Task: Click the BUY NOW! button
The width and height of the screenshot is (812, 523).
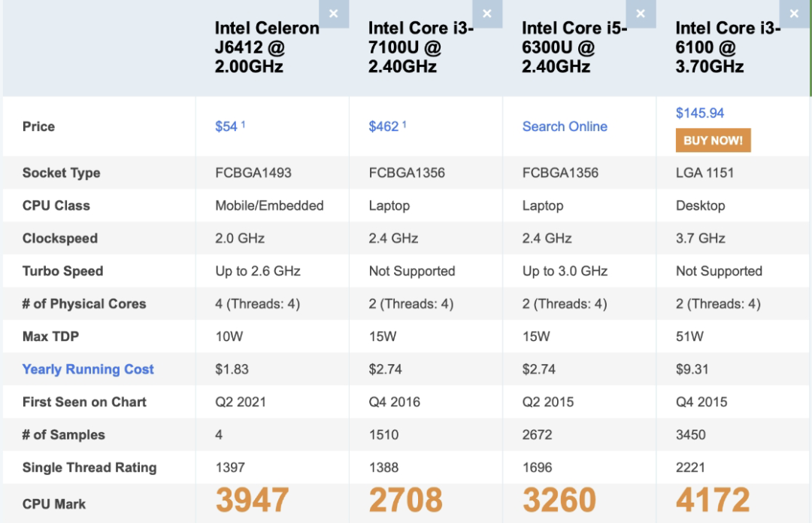Action: [x=713, y=141]
